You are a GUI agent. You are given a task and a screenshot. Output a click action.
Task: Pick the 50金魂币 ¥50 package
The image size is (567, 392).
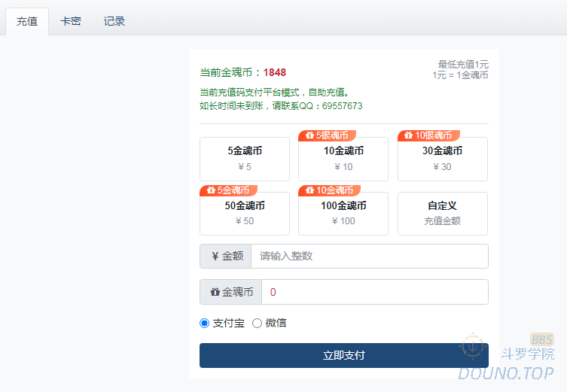(x=244, y=214)
